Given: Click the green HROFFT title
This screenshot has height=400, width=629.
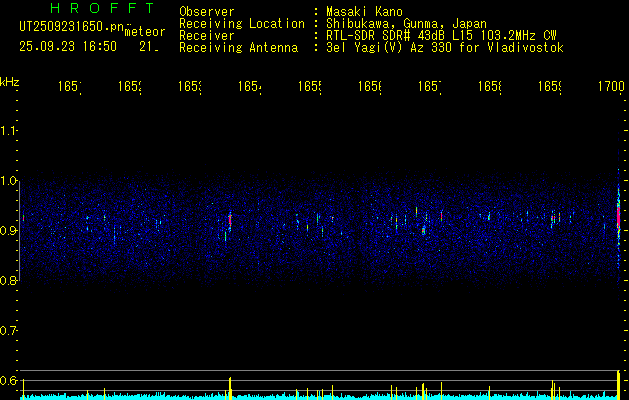Looking at the screenshot, I should tap(103, 8).
